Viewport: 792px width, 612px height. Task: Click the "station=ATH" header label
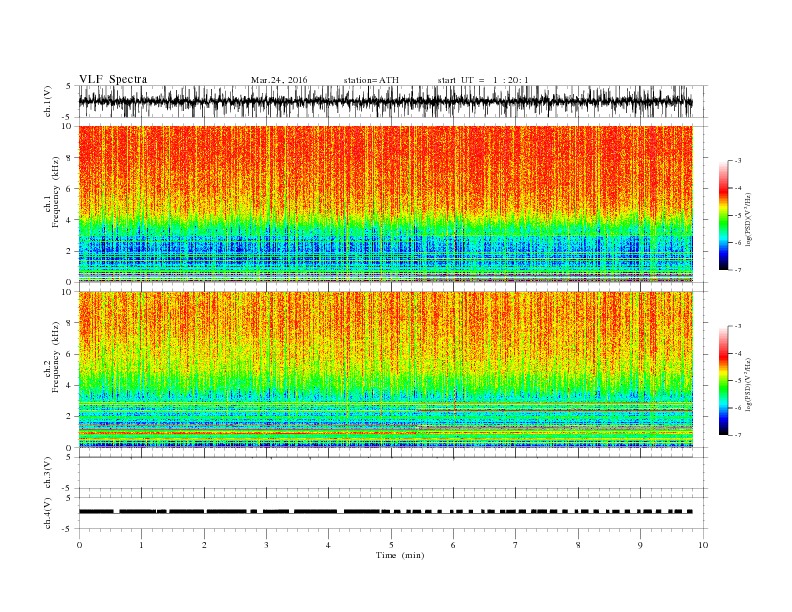pos(371,80)
